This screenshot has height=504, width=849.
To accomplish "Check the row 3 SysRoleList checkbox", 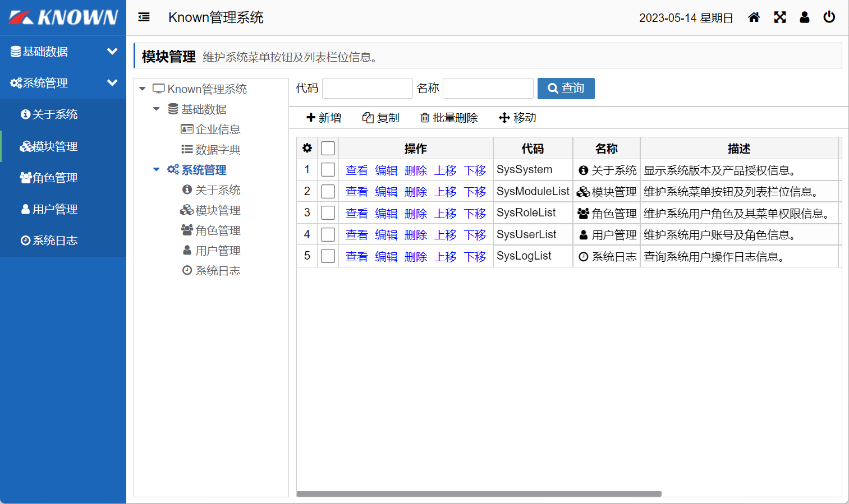I will point(328,213).
